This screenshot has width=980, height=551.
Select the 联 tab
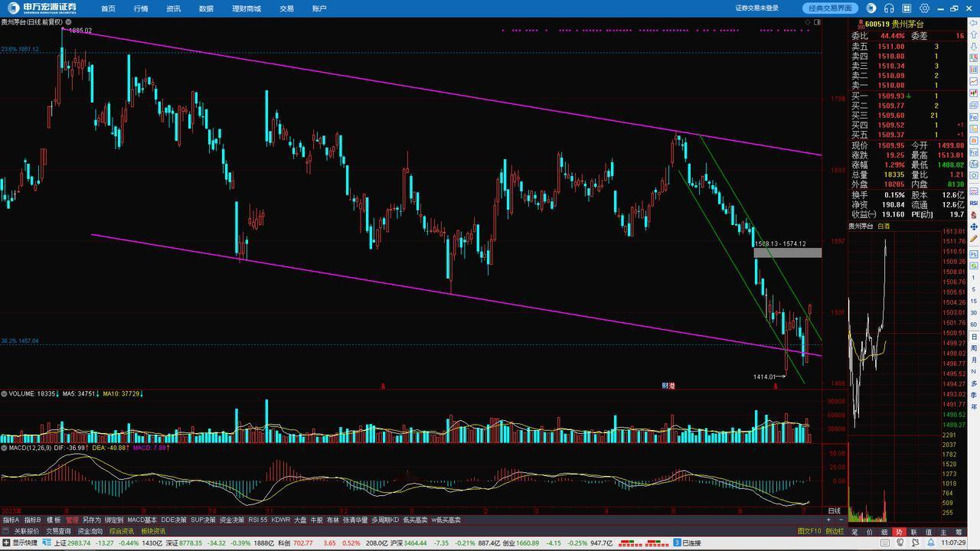(913, 532)
